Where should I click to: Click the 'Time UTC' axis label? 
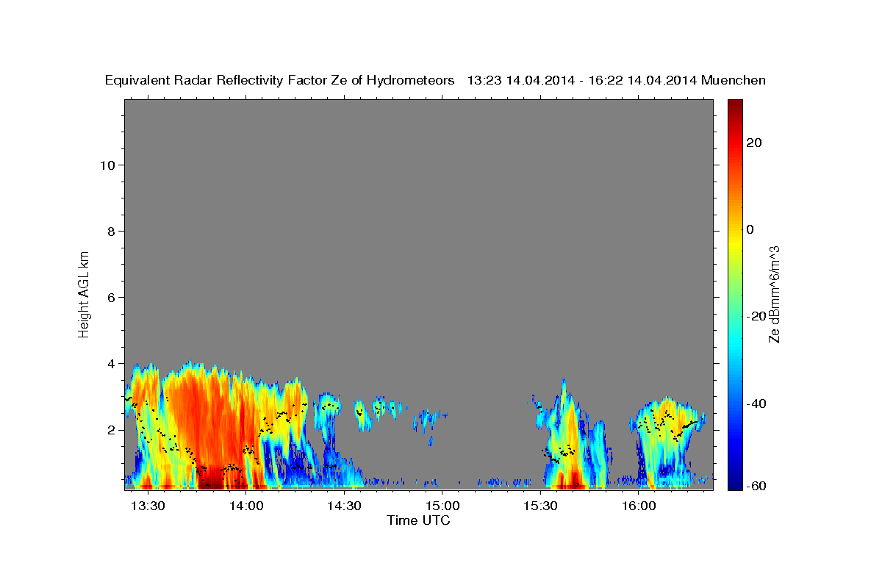(x=418, y=521)
